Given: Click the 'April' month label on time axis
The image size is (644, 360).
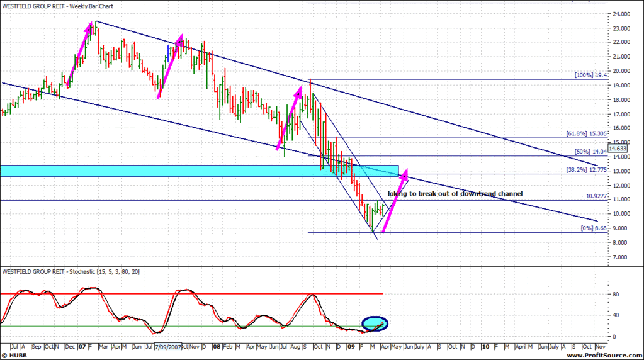Looking at the screenshot, I should tap(521, 347).
